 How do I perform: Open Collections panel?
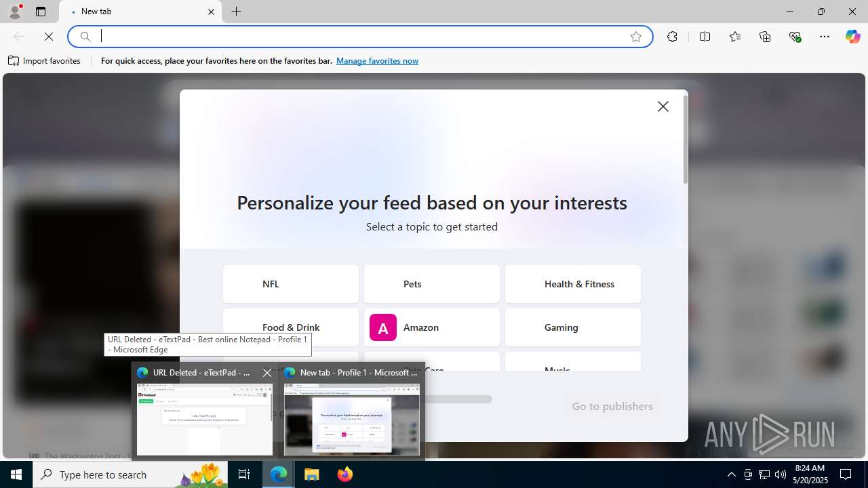coord(765,37)
